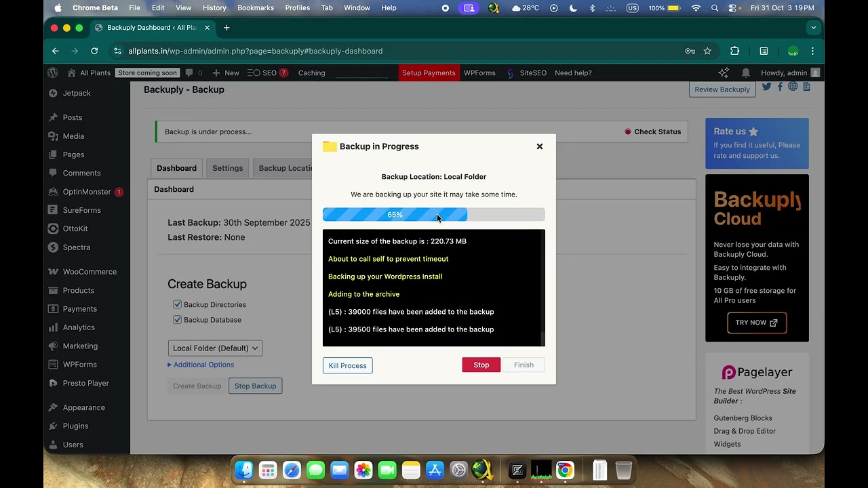Open Chrome tab search dropdown arrow
The height and width of the screenshot is (488, 868).
(x=813, y=28)
